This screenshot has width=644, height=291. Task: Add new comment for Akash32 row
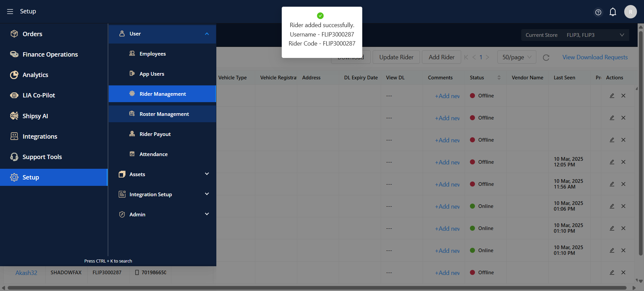click(447, 273)
